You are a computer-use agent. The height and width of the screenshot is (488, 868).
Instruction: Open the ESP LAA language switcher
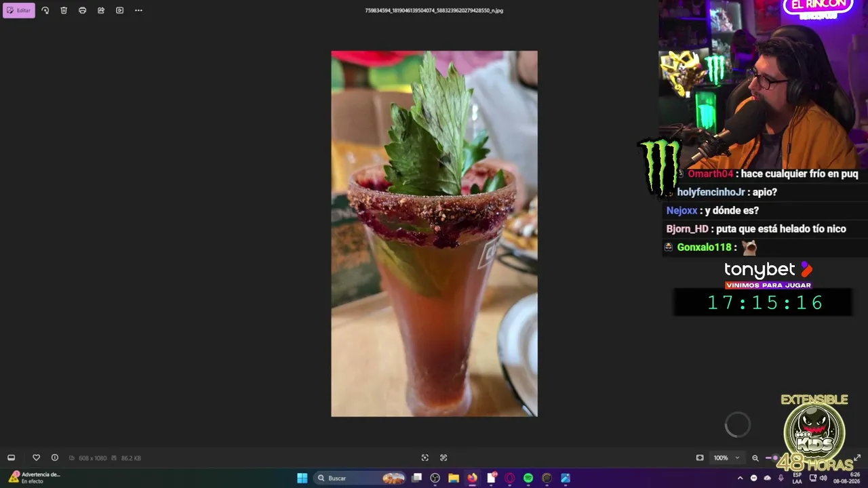[797, 478]
